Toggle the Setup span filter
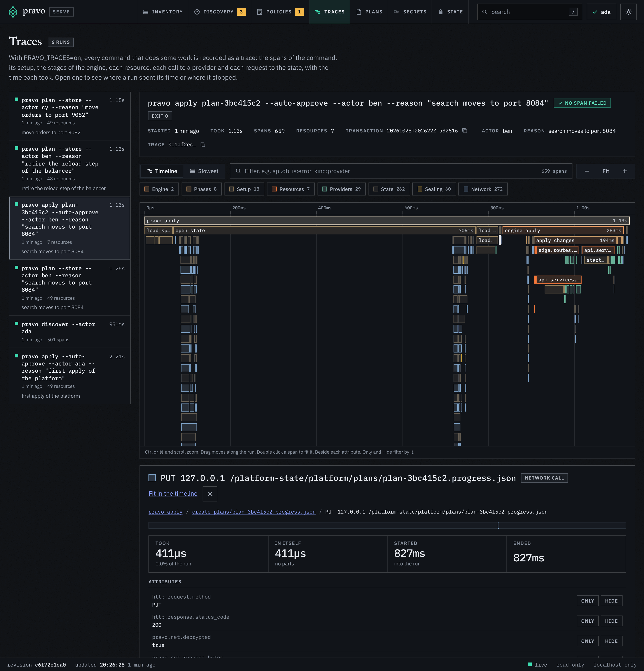 tap(244, 189)
